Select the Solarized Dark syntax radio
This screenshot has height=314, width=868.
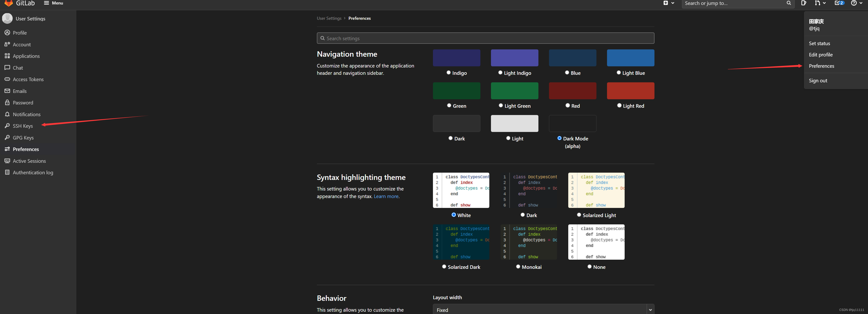[444, 266]
